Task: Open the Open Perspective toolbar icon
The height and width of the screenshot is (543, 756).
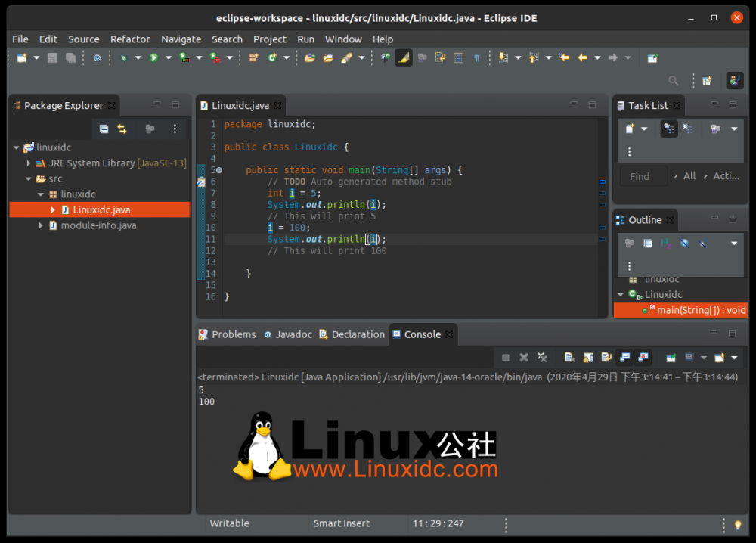Action: click(x=707, y=80)
